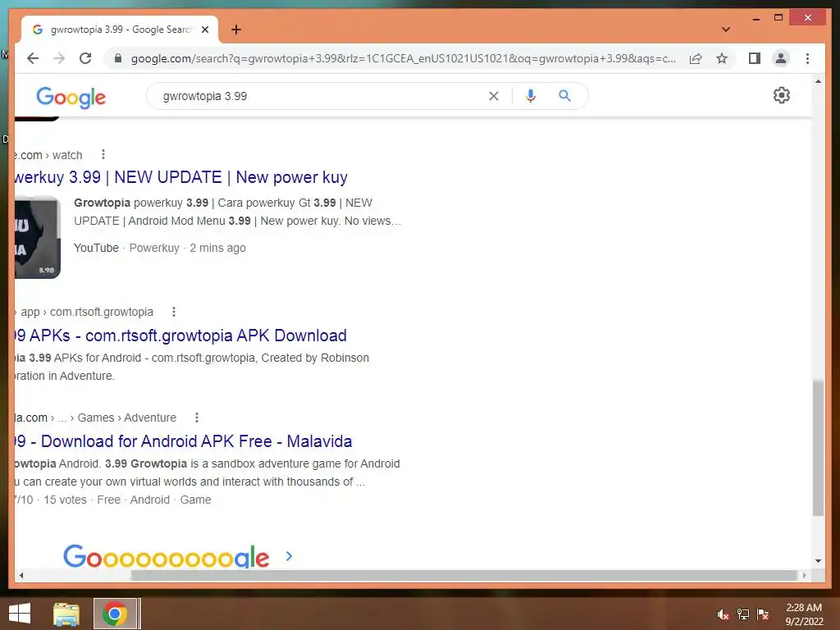Clear the Google search box with X
This screenshot has width=840, height=630.
(x=493, y=96)
